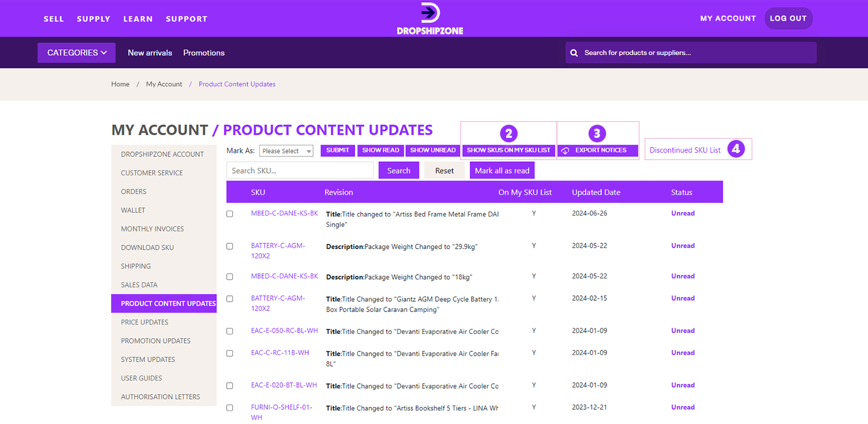Open the Supply menu

point(93,19)
